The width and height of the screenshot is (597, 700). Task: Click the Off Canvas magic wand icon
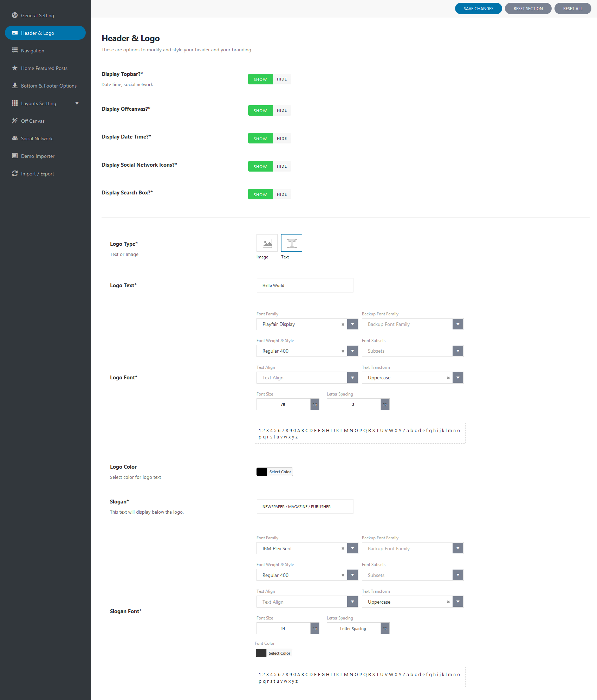click(15, 121)
